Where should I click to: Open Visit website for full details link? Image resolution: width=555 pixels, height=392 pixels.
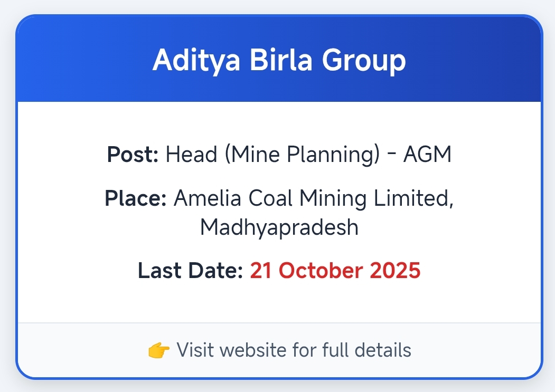293,350
